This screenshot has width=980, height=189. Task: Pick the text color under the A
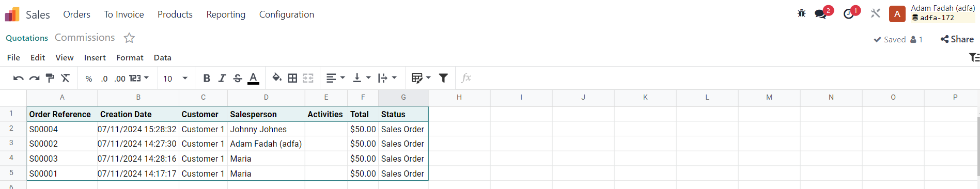click(253, 78)
